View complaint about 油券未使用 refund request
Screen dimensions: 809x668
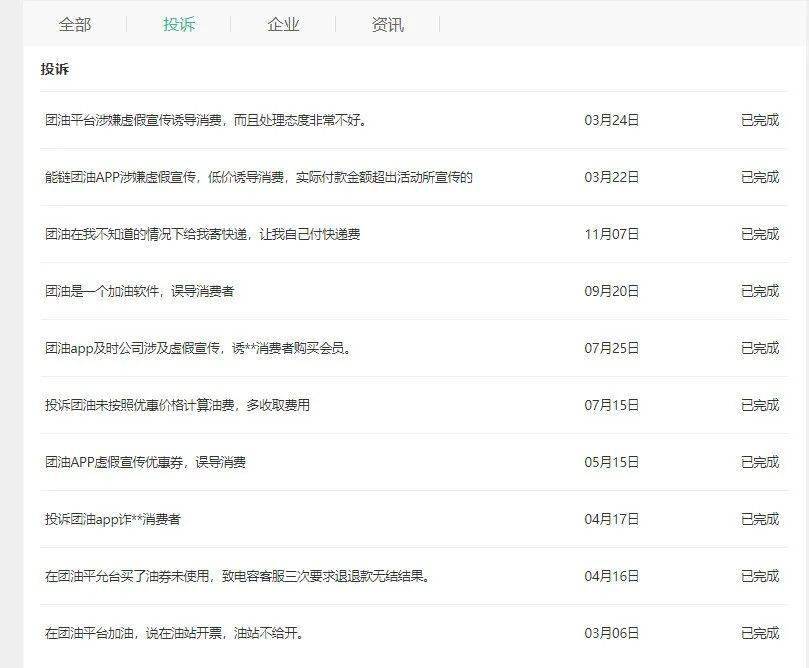(x=238, y=576)
